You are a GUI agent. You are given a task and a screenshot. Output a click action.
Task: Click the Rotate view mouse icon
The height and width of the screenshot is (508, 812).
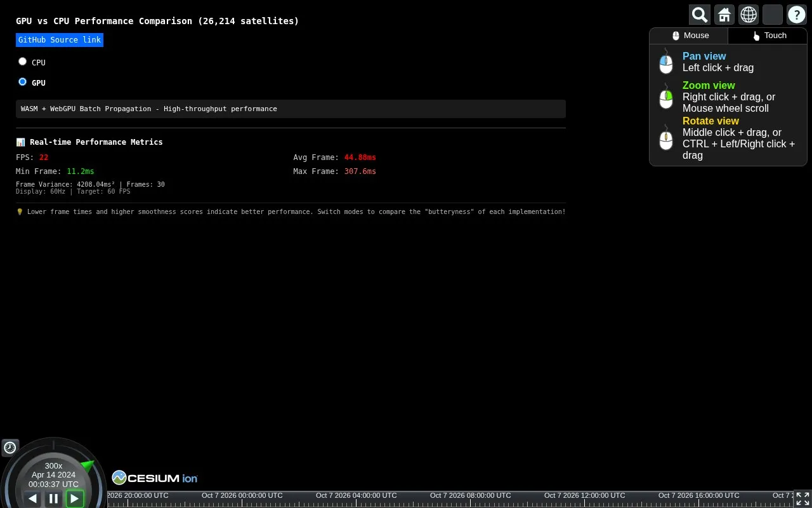[x=666, y=138]
